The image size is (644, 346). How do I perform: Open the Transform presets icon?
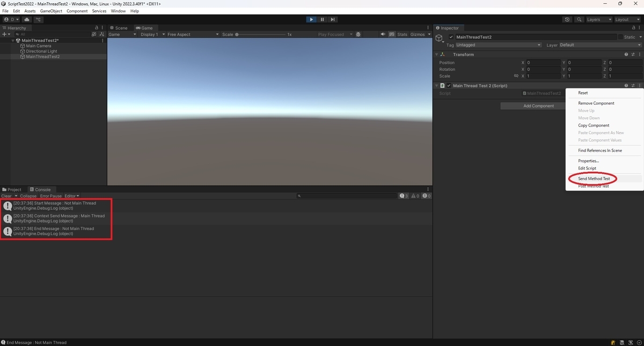[x=633, y=55]
